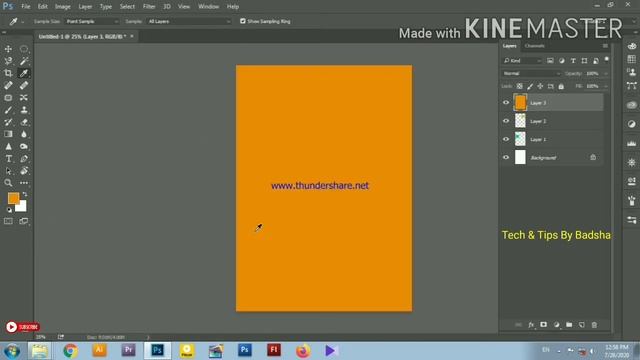
Task: Create new adjustment layer icon
Action: coord(556,325)
